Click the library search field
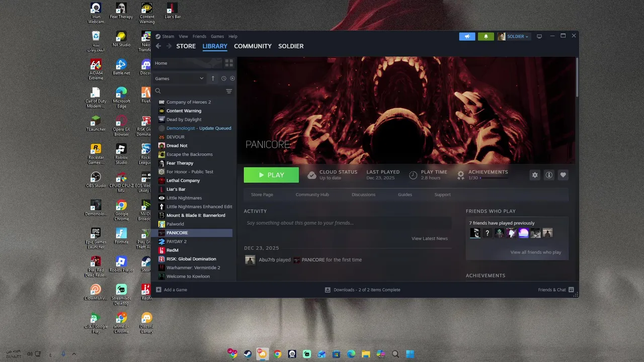 (193, 91)
